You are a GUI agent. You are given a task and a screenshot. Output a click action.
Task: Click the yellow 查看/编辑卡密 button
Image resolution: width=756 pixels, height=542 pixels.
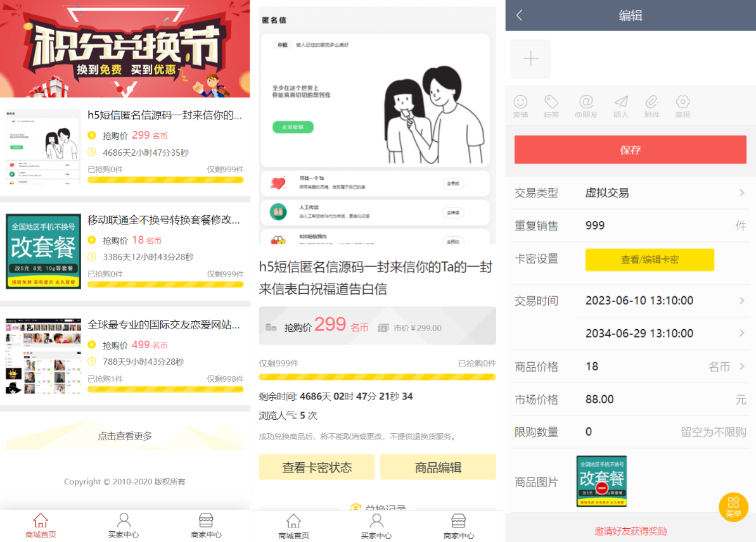point(649,260)
